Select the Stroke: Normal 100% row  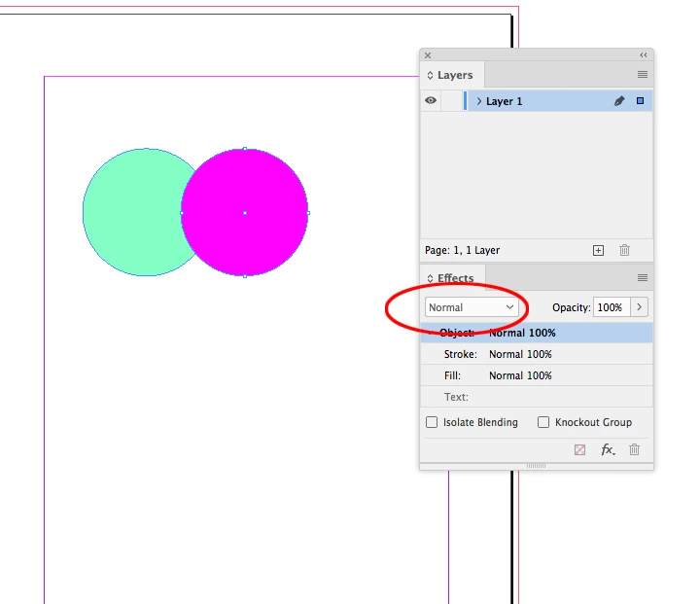536,354
